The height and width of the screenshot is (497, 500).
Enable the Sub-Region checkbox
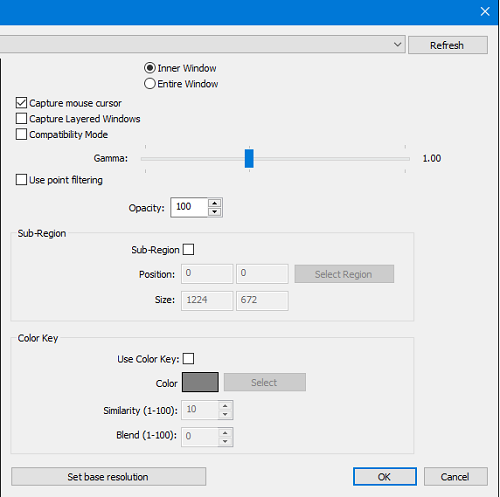click(x=188, y=249)
